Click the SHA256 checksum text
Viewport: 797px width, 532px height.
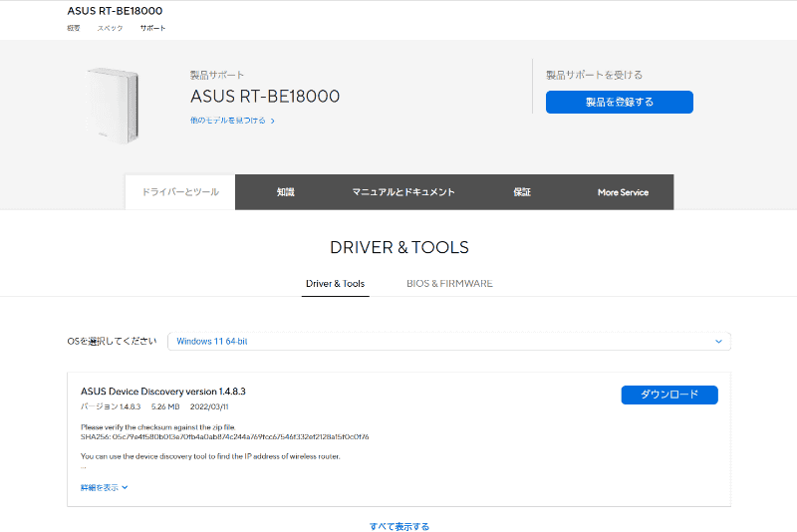pos(225,437)
